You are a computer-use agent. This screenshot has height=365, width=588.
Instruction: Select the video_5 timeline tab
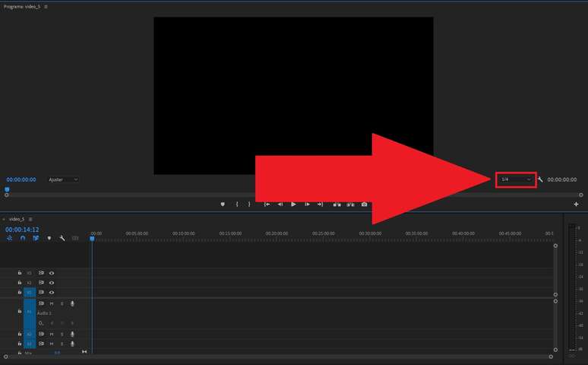coord(17,219)
